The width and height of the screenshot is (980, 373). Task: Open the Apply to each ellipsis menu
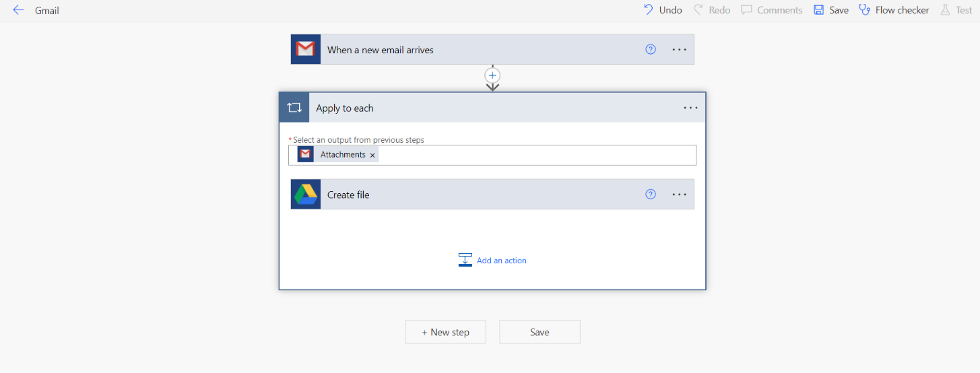tap(690, 108)
